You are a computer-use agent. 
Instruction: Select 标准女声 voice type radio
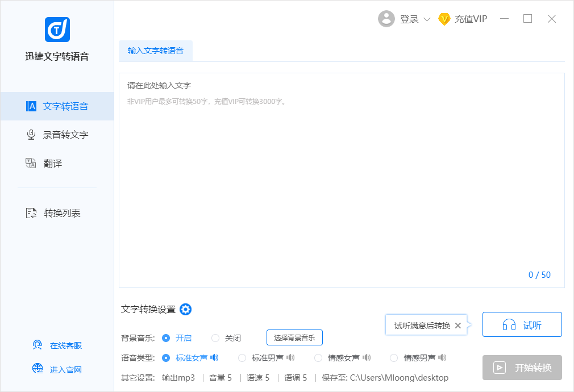coord(166,357)
